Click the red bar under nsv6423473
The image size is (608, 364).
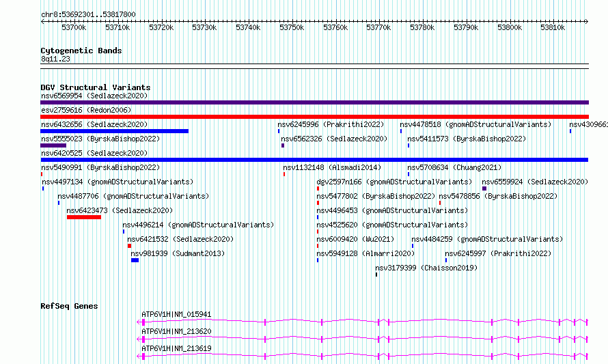84,217
